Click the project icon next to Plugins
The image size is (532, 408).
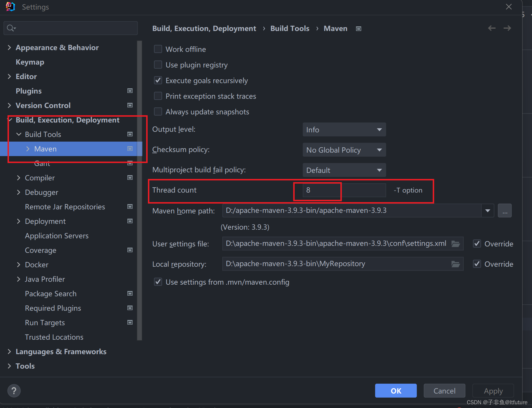(x=130, y=91)
